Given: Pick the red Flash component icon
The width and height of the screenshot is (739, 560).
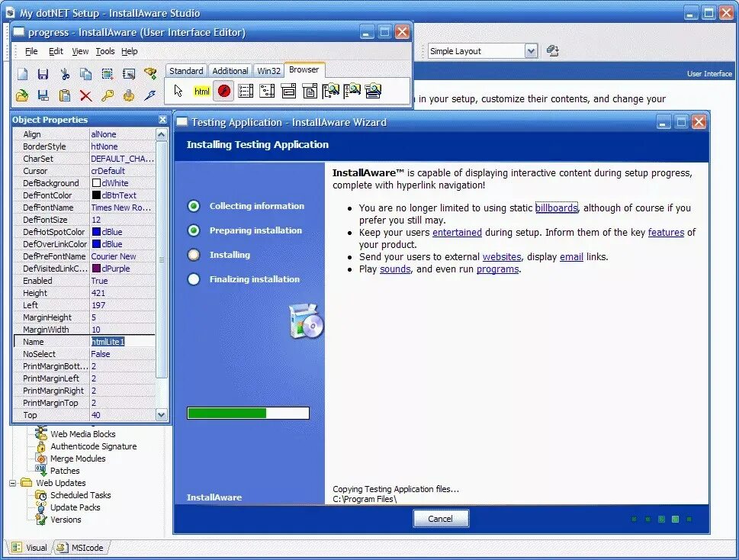Looking at the screenshot, I should (x=224, y=91).
